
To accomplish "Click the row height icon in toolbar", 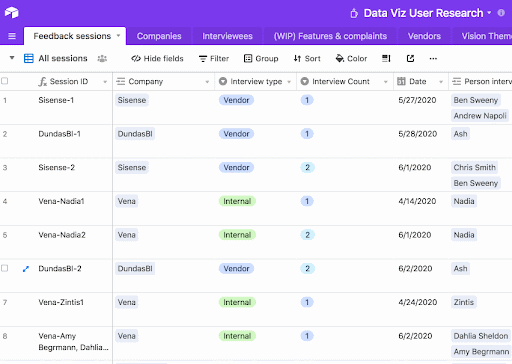I will click(x=386, y=59).
